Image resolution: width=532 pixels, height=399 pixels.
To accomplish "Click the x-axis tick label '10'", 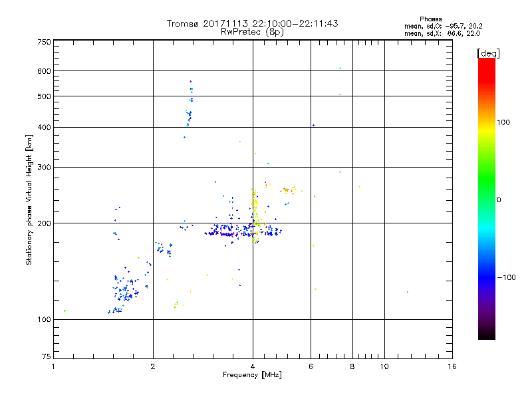I will (x=384, y=366).
